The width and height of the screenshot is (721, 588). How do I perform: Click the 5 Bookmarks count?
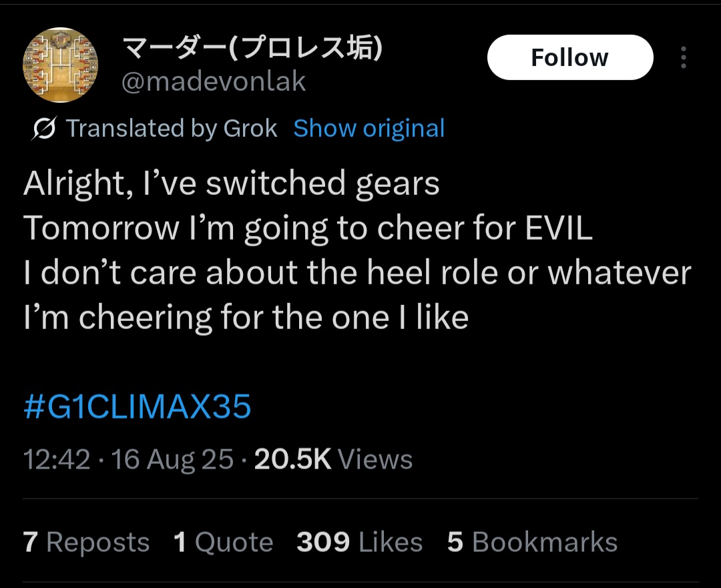532,542
